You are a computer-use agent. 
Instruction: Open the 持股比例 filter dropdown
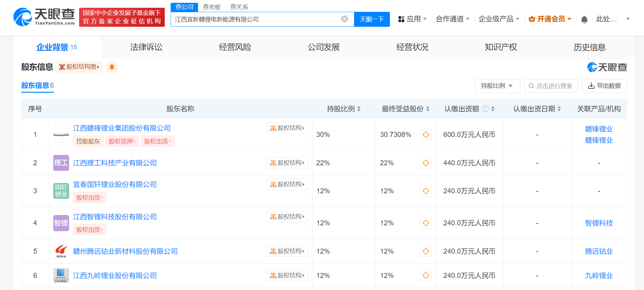coord(497,86)
